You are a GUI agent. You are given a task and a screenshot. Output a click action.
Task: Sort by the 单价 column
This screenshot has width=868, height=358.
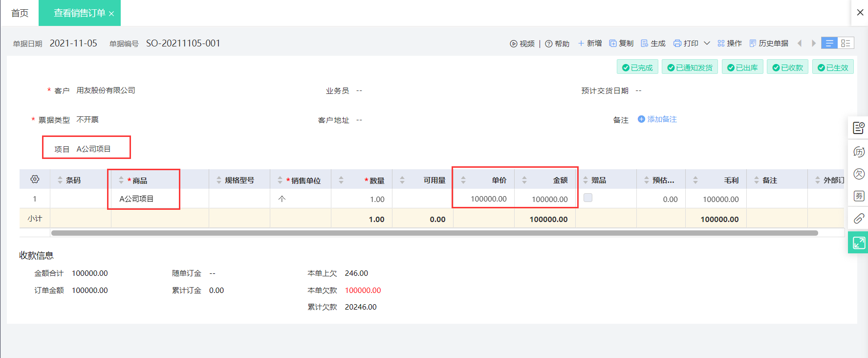click(463, 180)
